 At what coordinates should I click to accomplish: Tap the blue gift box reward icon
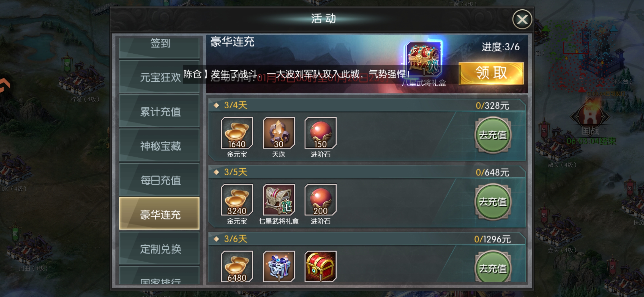coord(279,266)
